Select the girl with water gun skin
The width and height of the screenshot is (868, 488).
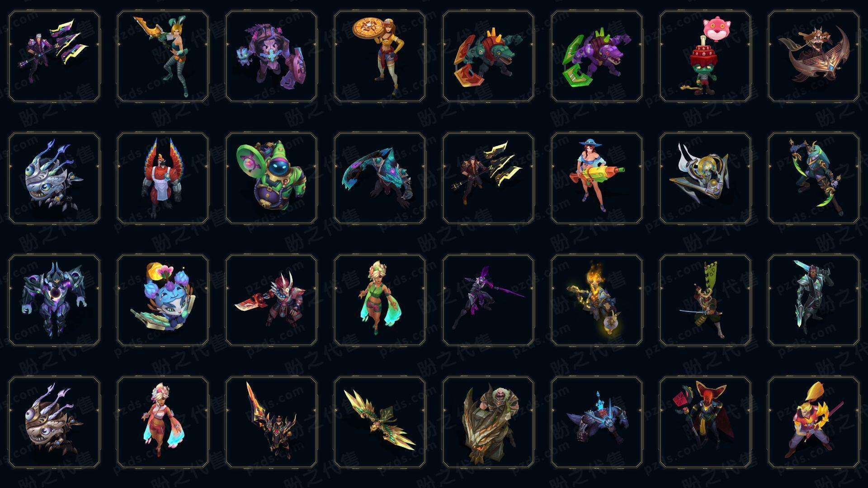coord(597,178)
